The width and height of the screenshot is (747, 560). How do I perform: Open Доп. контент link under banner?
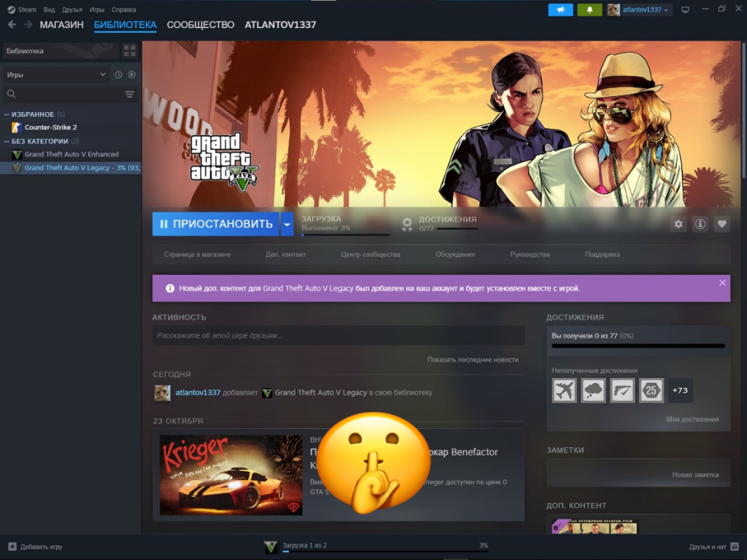point(286,254)
